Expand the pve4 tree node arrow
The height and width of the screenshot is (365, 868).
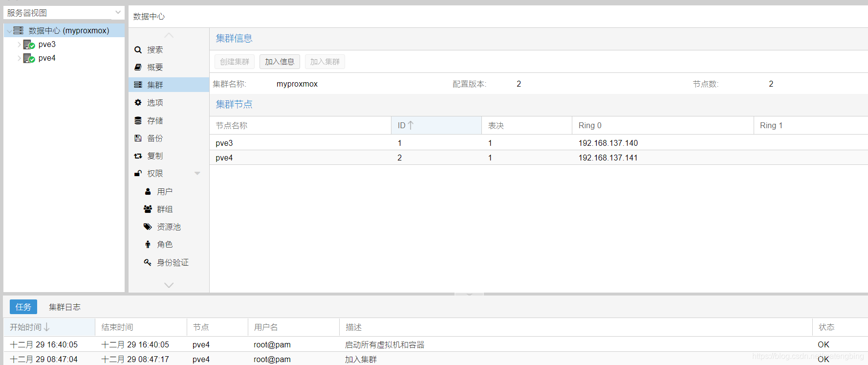pyautogui.click(x=19, y=58)
